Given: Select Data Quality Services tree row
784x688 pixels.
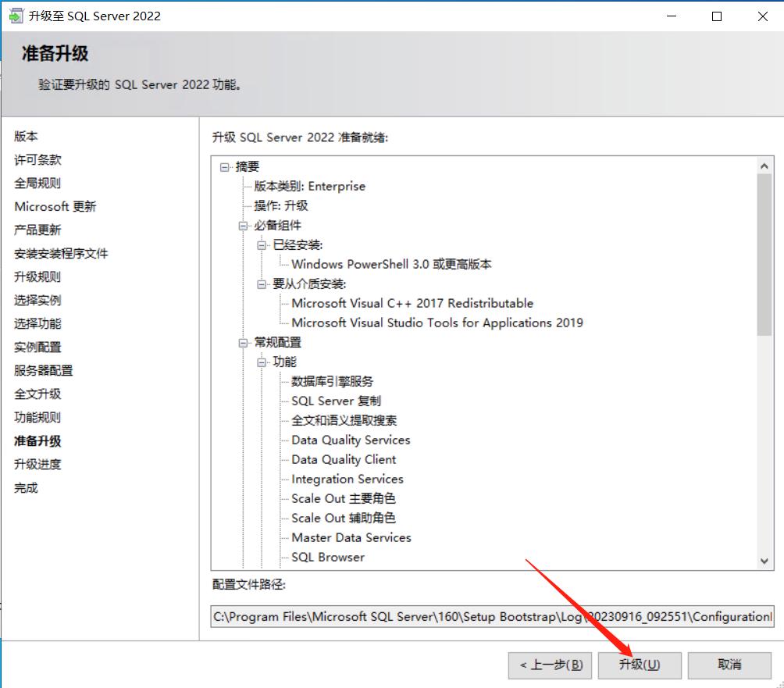Looking at the screenshot, I should 351,440.
